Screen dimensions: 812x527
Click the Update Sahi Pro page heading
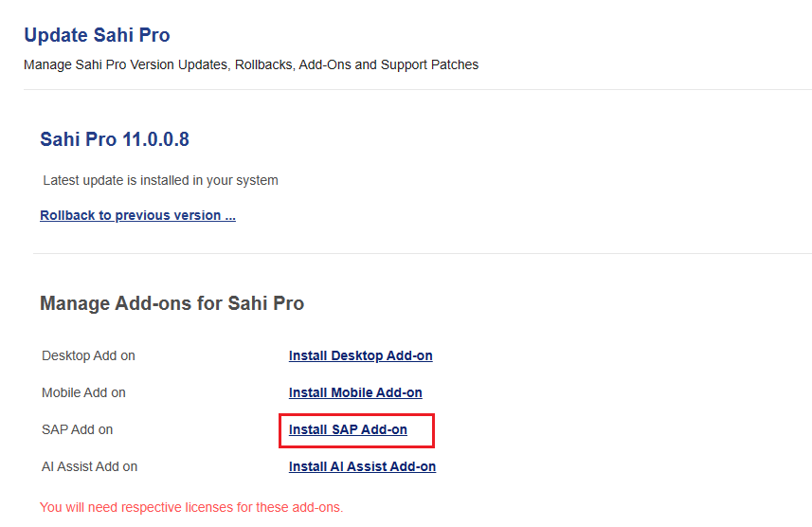point(97,35)
